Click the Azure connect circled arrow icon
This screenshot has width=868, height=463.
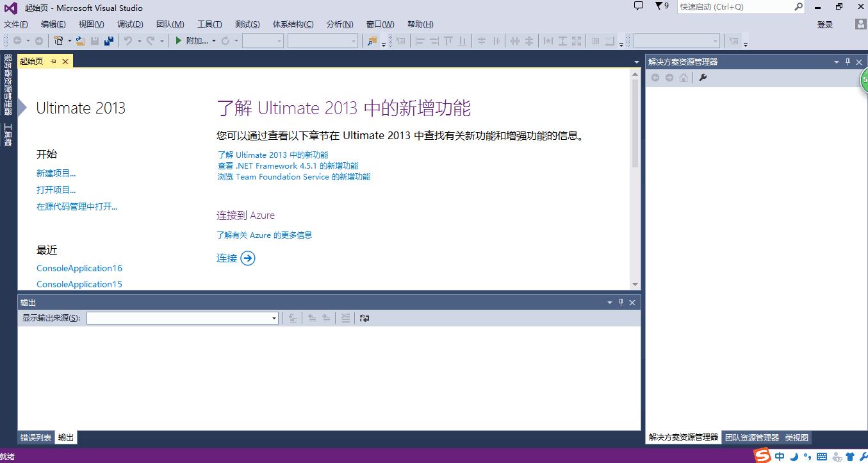coord(248,258)
